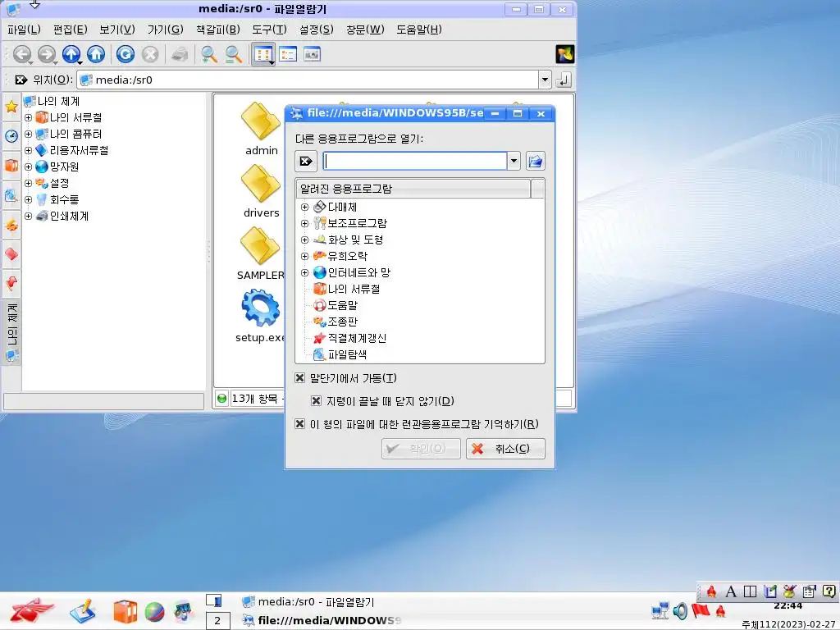The width and height of the screenshot is (840, 630).
Task: Click the go button beside location bar
Action: pos(564,80)
